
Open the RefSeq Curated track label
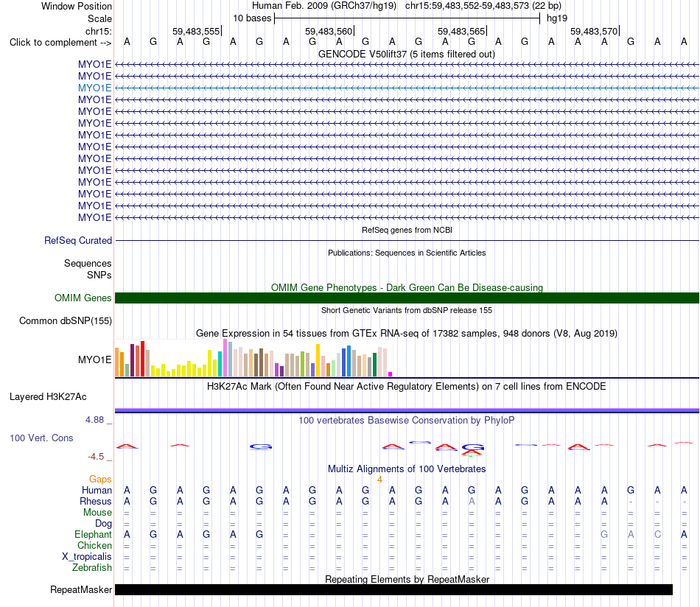(77, 240)
